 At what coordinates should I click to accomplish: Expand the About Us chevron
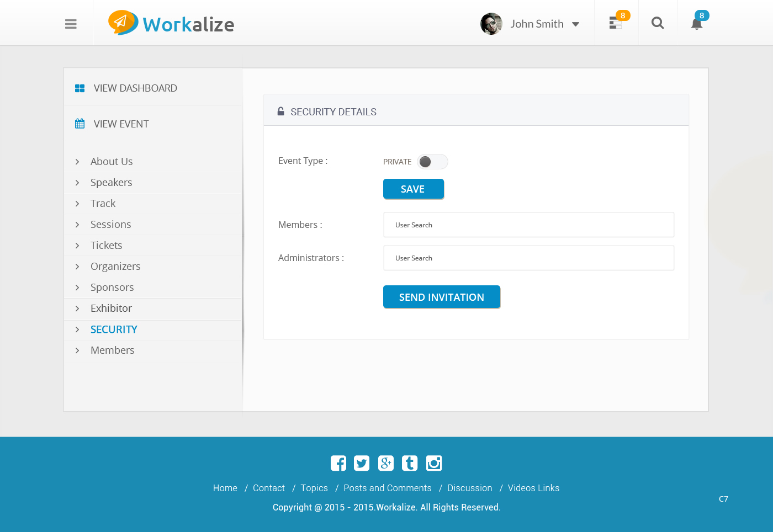click(77, 162)
